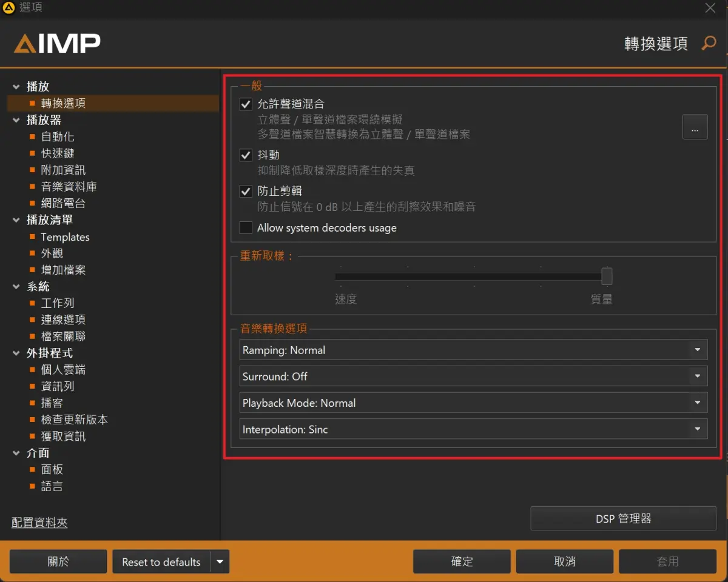Open 連線選項 settings page

[x=63, y=319]
